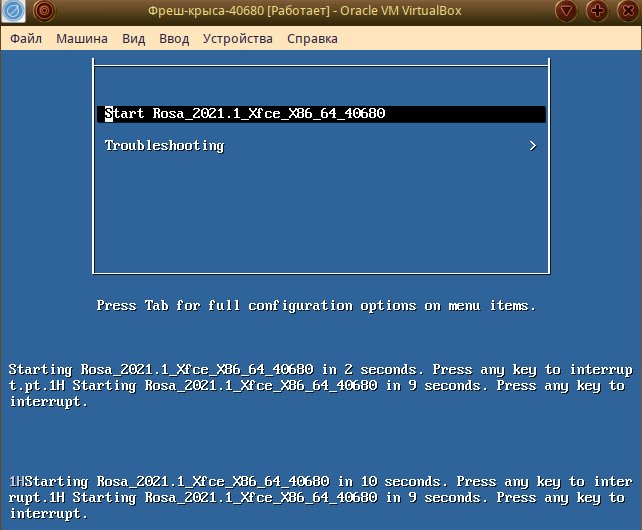Open the Ввод menu
The height and width of the screenshot is (530, 642).
[x=174, y=39]
